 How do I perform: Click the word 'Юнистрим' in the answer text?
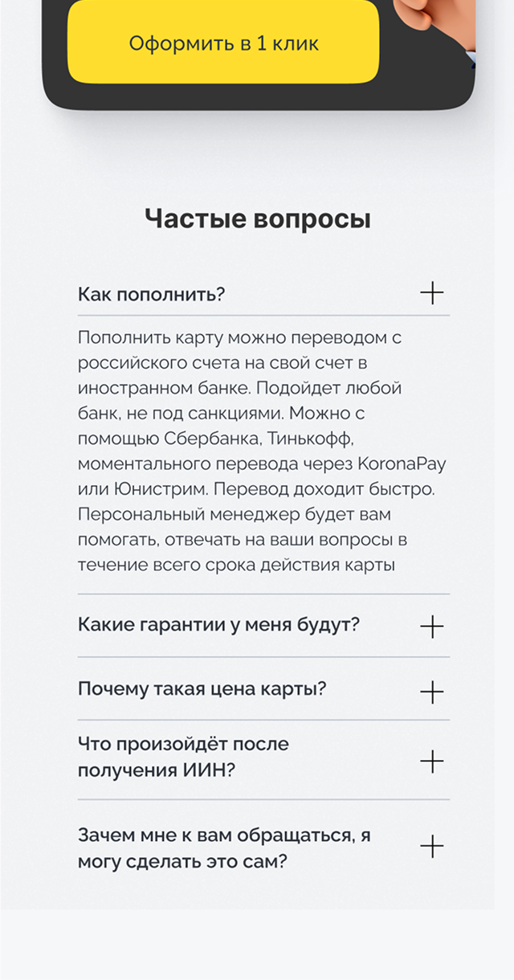click(x=152, y=488)
